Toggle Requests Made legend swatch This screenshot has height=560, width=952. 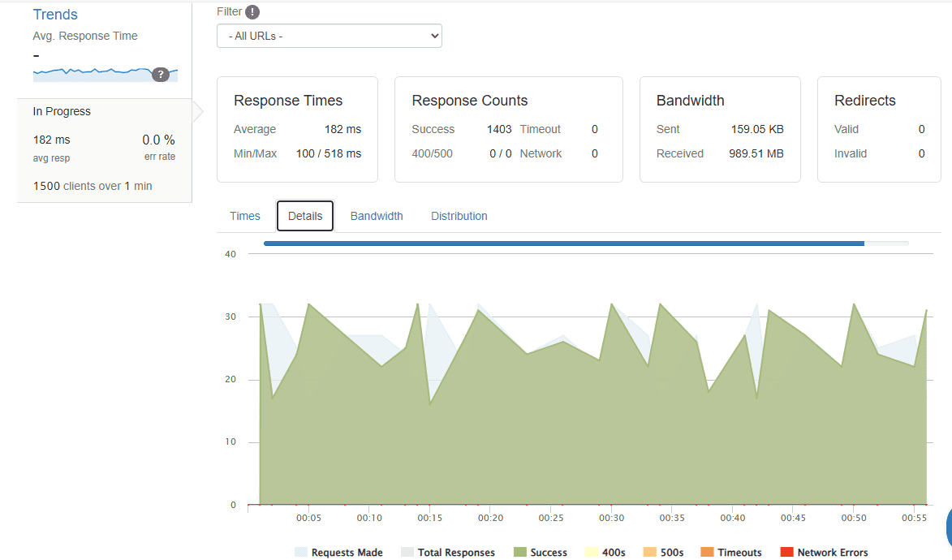301,552
